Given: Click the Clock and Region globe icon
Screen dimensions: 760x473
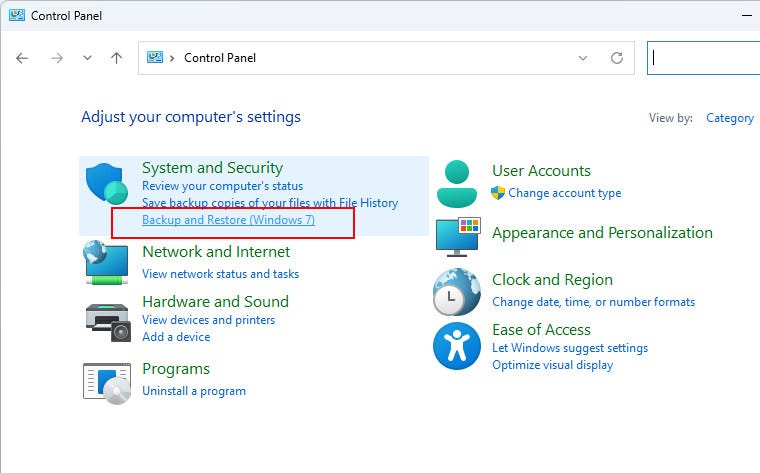Looking at the screenshot, I should coord(457,292).
